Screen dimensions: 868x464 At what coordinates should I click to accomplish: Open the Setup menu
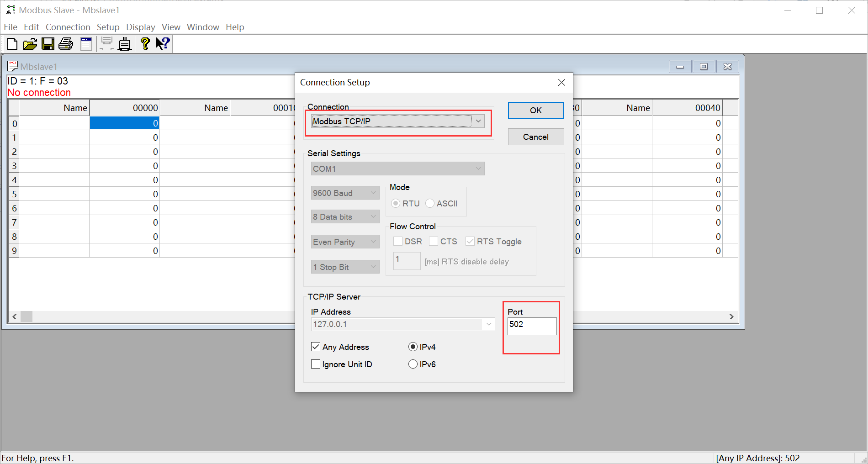click(108, 27)
